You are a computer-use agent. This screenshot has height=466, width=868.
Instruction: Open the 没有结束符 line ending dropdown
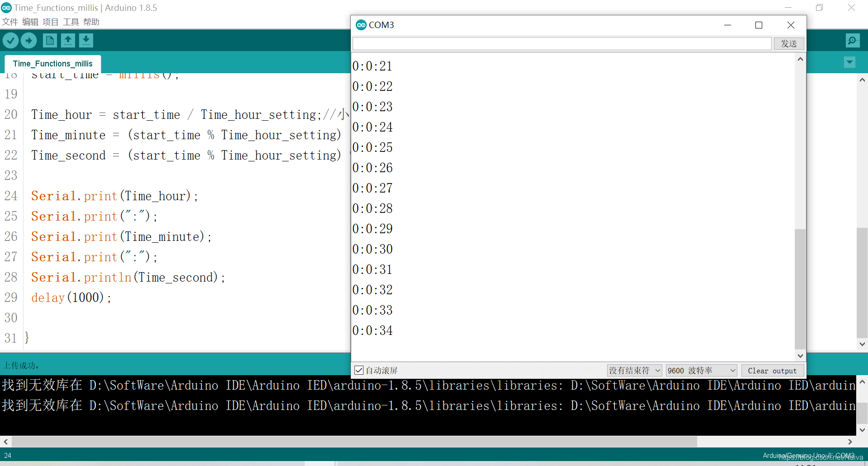pos(634,370)
